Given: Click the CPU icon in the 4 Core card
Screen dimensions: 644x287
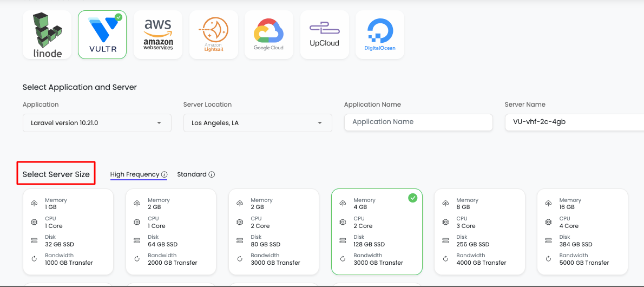Looking at the screenshot, I should coord(548,222).
